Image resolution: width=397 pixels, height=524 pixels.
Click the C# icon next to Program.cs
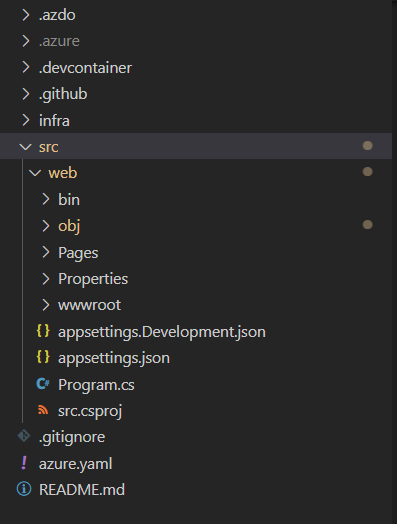pos(43,384)
